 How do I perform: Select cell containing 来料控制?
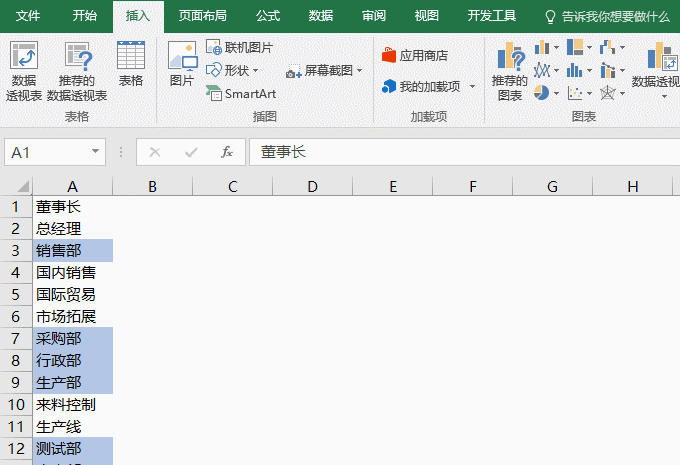[x=72, y=405]
